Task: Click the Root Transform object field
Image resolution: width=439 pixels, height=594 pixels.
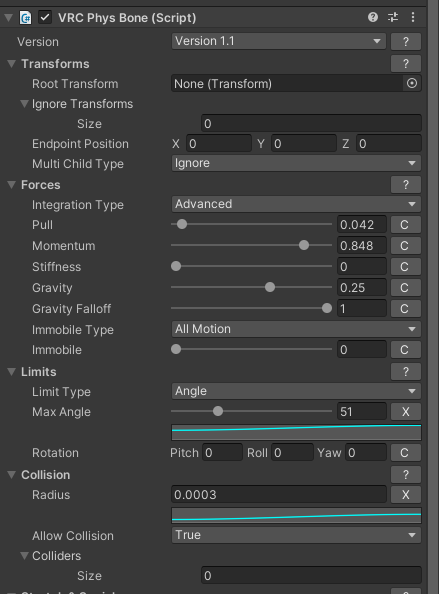Action: tap(288, 83)
